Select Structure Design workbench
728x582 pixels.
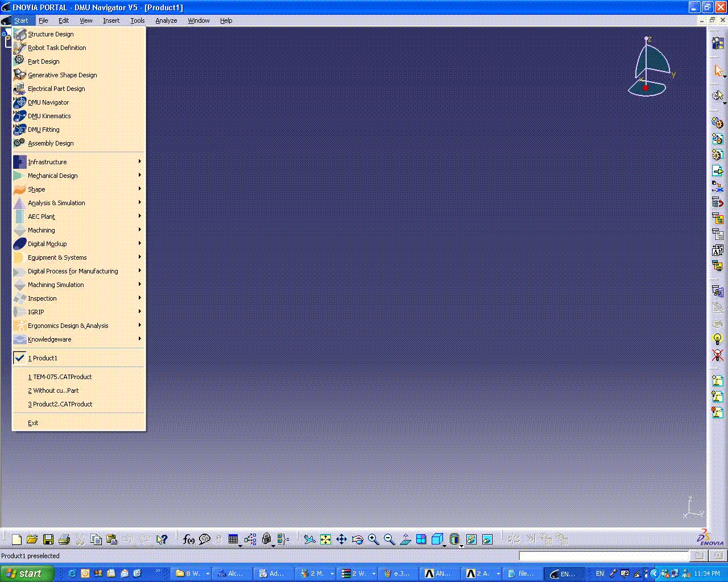coord(79,34)
